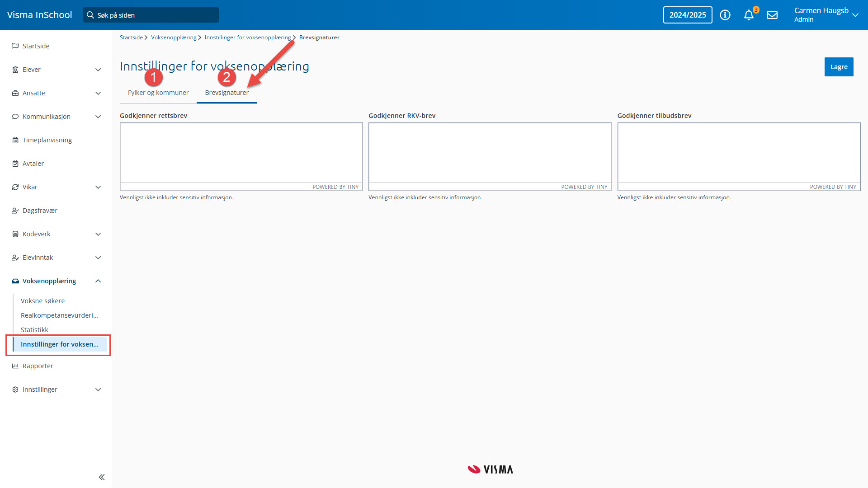Follow the Voksenopplæring breadcrumb link
This screenshot has height=488, width=868.
coord(174,38)
